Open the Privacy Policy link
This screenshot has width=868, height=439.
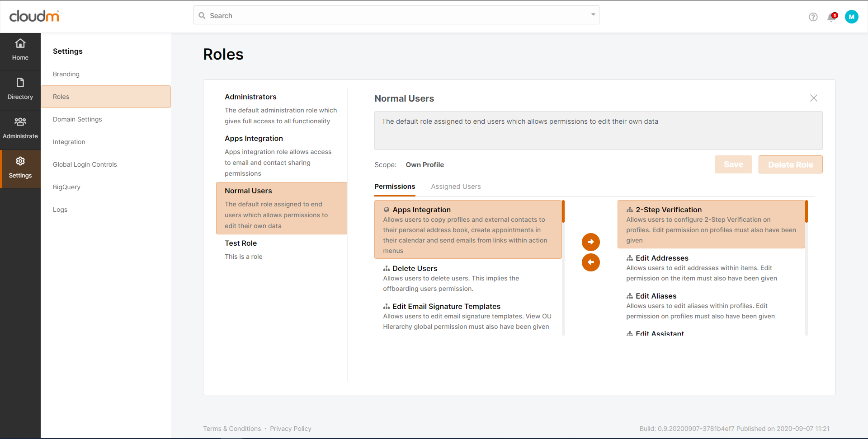point(291,429)
